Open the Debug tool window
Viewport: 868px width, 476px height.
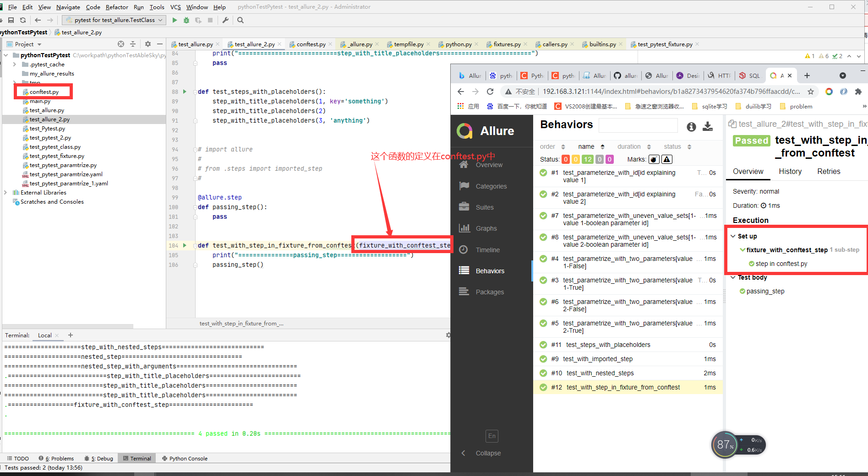pyautogui.click(x=99, y=458)
